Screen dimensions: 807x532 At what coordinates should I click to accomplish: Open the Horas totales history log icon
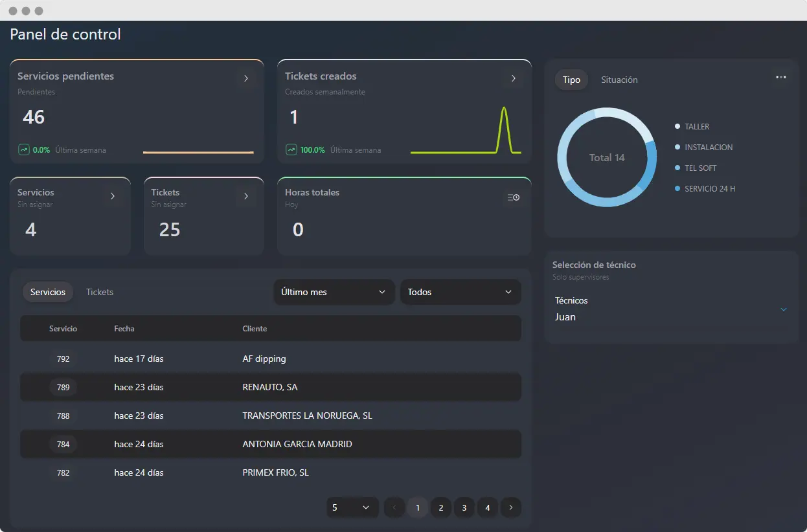tap(513, 197)
